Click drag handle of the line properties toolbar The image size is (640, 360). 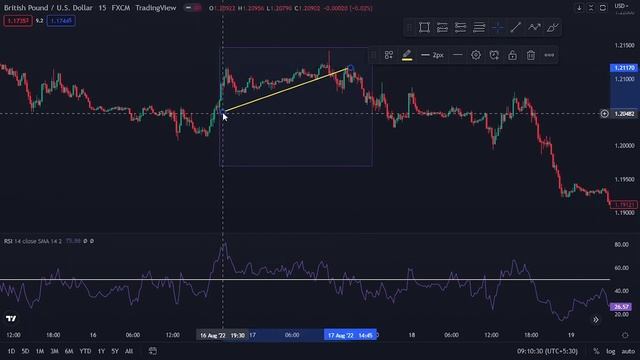(x=373, y=55)
